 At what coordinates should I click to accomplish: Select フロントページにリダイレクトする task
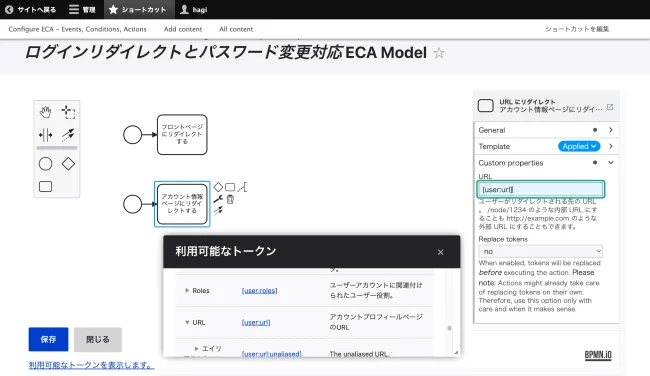pos(182,135)
